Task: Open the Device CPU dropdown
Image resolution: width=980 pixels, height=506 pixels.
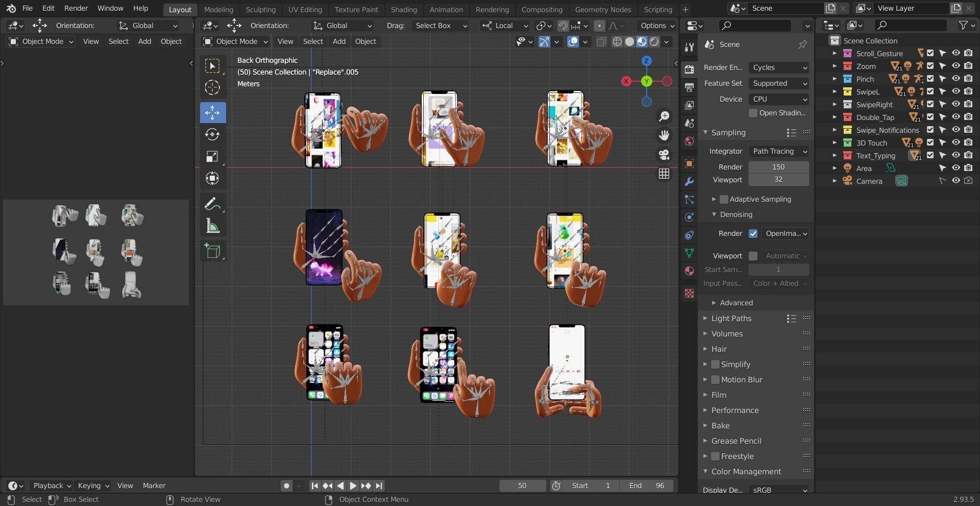Action: click(x=779, y=99)
